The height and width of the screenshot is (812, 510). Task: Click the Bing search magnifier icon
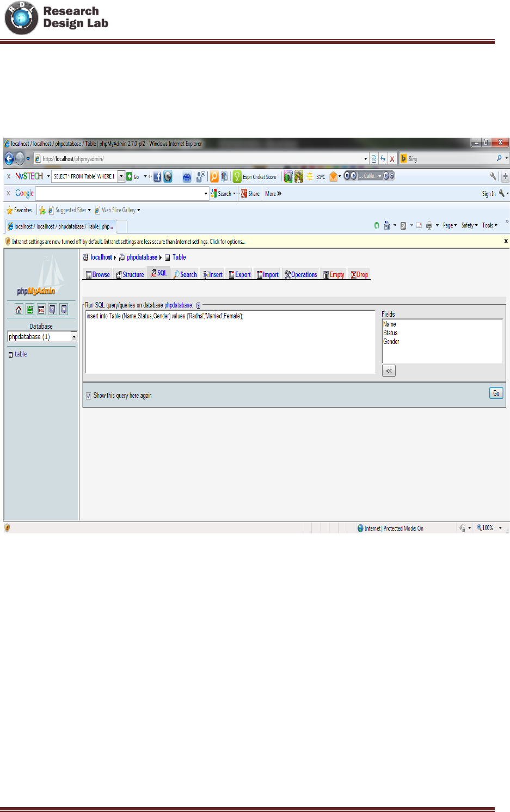tap(499, 158)
